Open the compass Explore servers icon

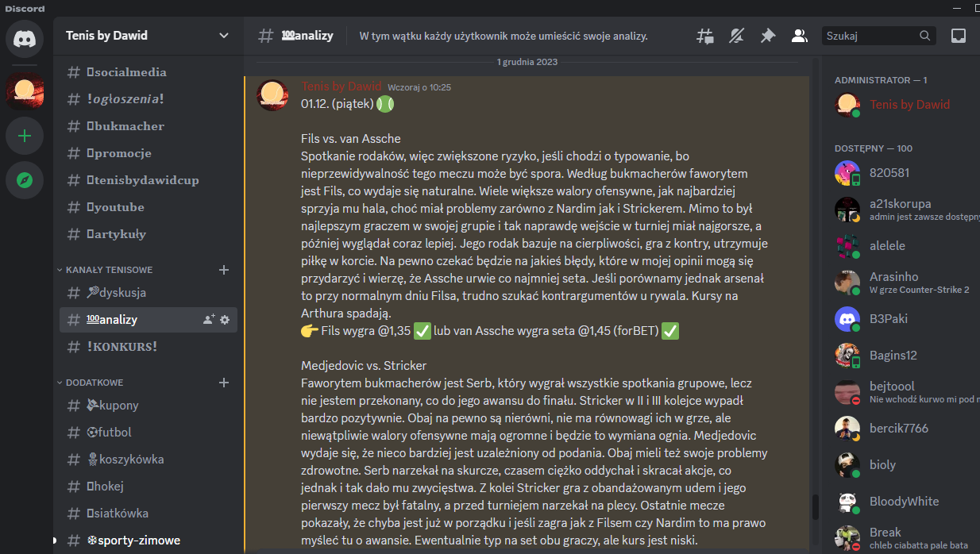[25, 181]
